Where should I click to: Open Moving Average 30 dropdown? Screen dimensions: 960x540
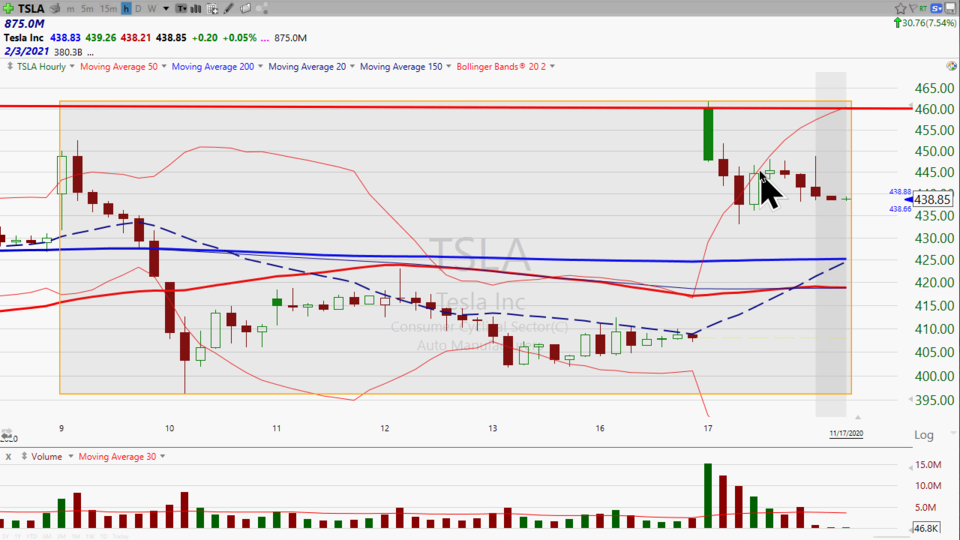click(x=162, y=456)
